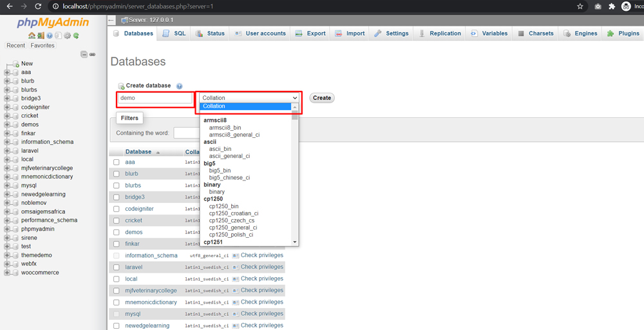Click database icon next to woocommerce in tree
Screen dimensions: 644x330
[15, 273]
